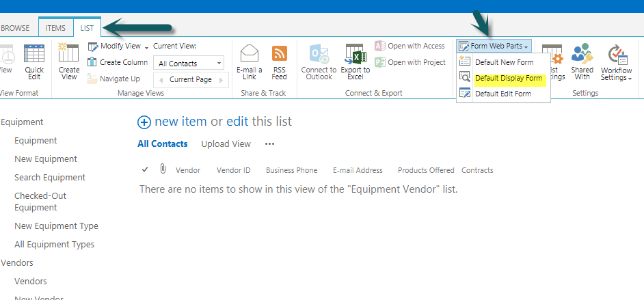Choose Default Edit Form from menu

pos(502,94)
